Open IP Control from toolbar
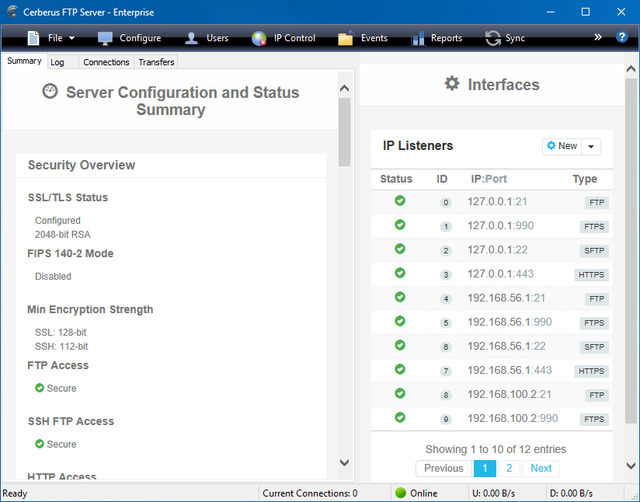The width and height of the screenshot is (640, 502). coord(259,38)
